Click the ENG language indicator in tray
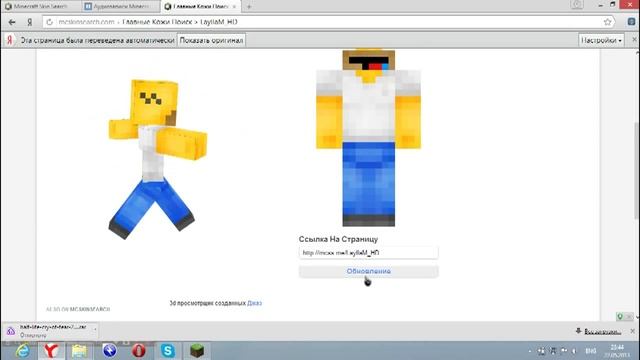The image size is (640, 360). [x=591, y=351]
